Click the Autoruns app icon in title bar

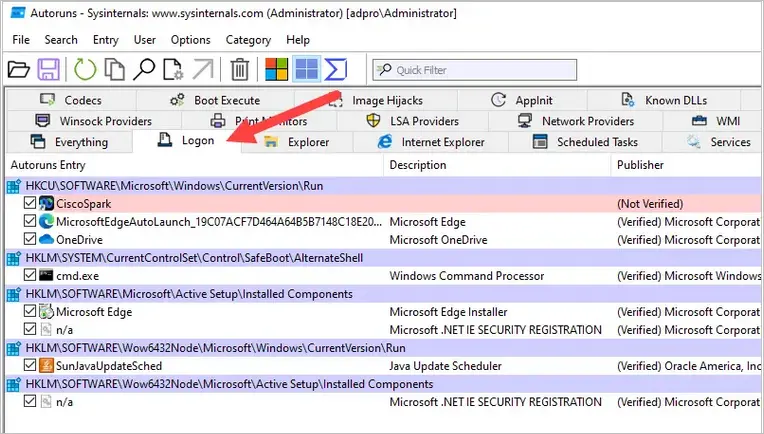tap(18, 13)
